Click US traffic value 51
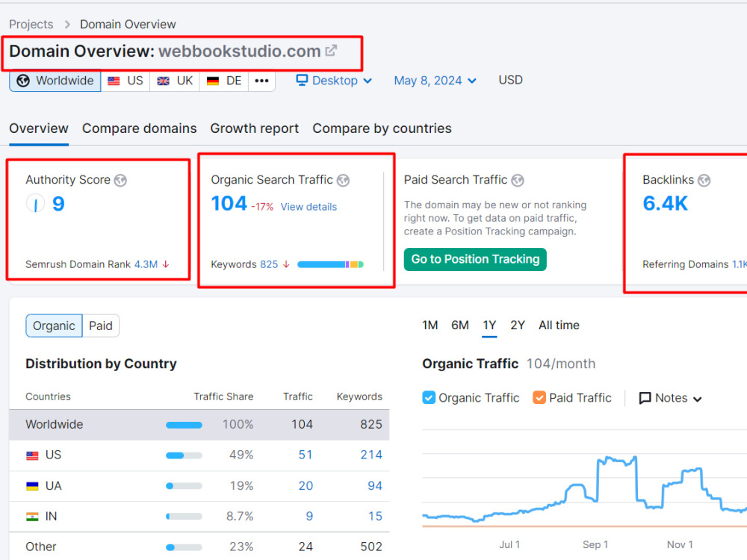 pyautogui.click(x=306, y=455)
